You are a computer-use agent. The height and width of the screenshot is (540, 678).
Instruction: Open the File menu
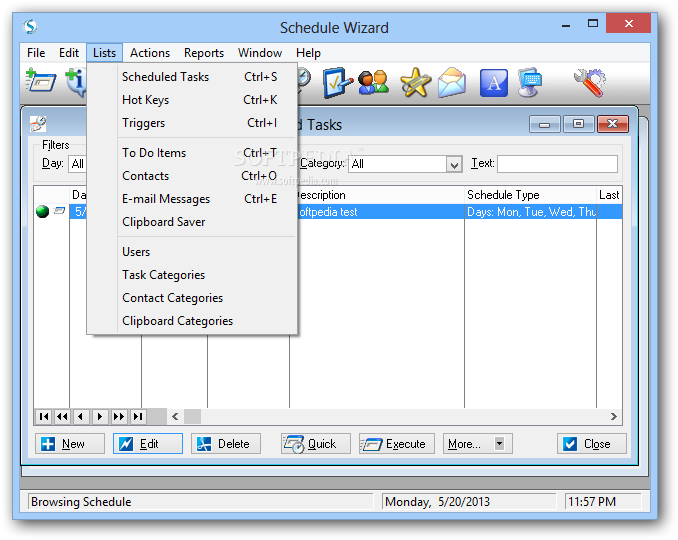[36, 53]
